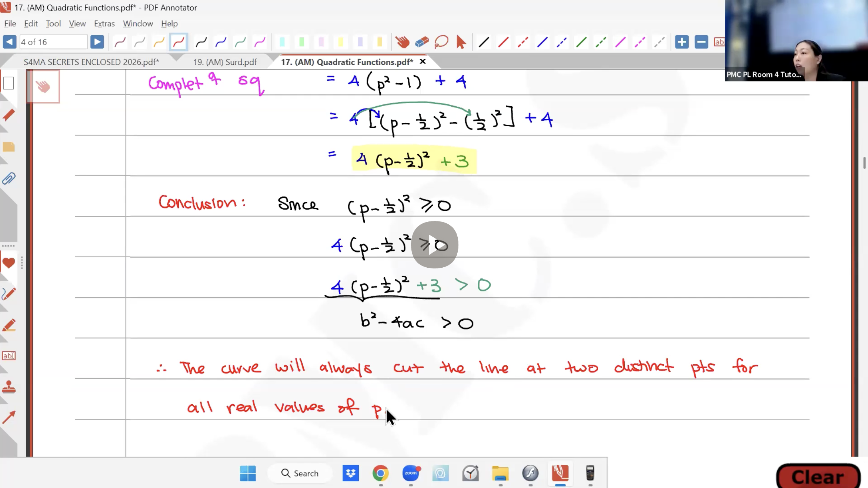This screenshot has height=488, width=868.
Task: Click the blue minus zoom-out button
Action: (x=701, y=42)
